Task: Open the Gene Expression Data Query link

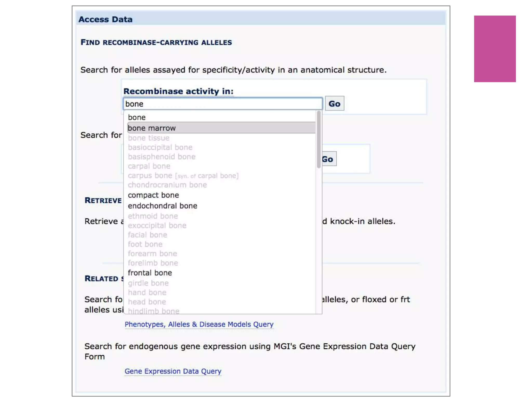Action: click(173, 371)
